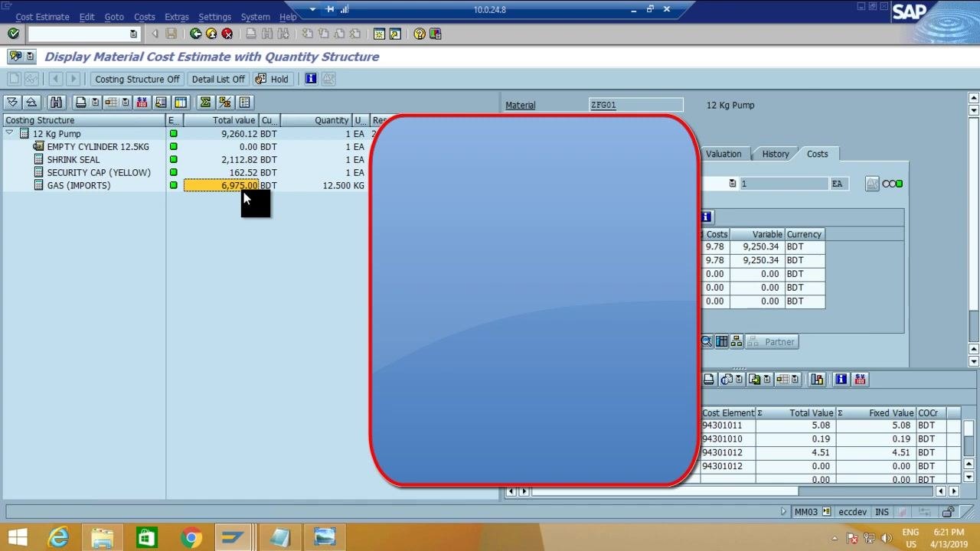
Task: Click the green Back arrow icon
Action: pyautogui.click(x=195, y=34)
